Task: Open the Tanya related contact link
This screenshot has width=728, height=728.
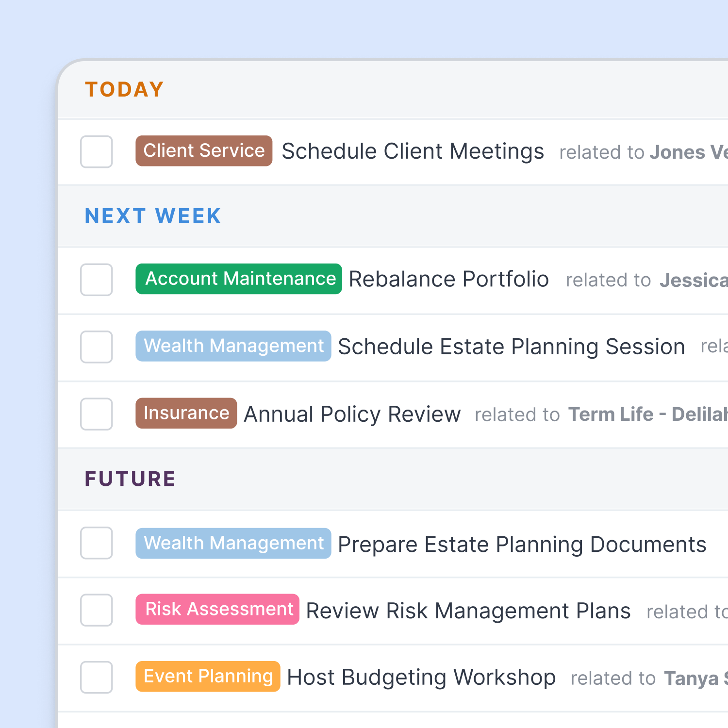Action: click(696, 678)
